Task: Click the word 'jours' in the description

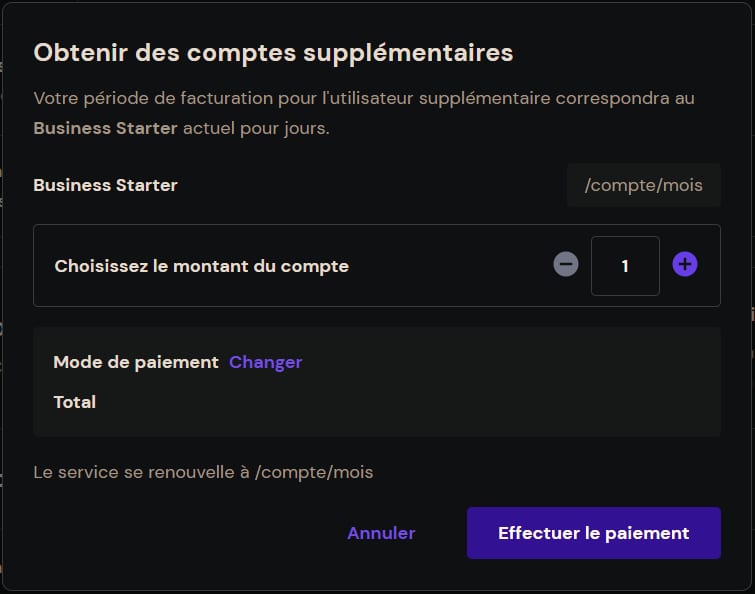Action: point(304,129)
